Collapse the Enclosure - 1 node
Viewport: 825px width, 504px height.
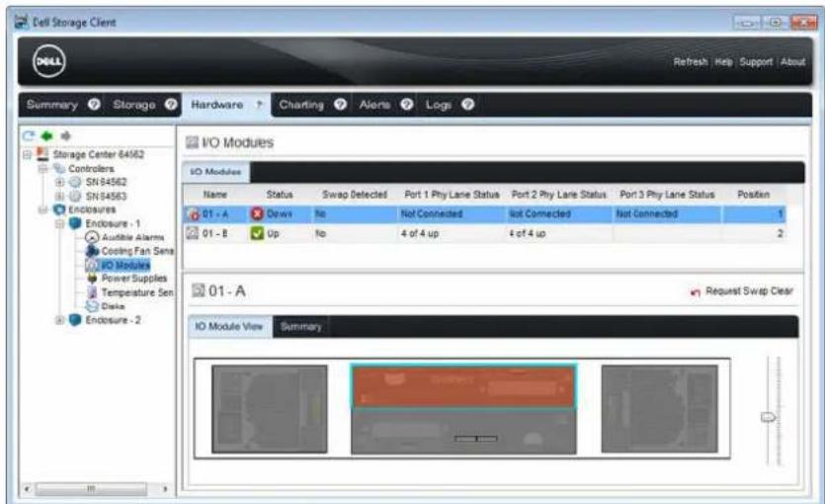(59, 223)
